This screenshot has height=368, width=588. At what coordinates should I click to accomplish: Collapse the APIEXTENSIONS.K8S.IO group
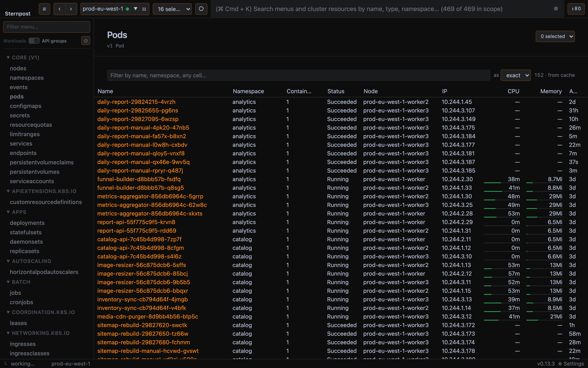click(42, 191)
